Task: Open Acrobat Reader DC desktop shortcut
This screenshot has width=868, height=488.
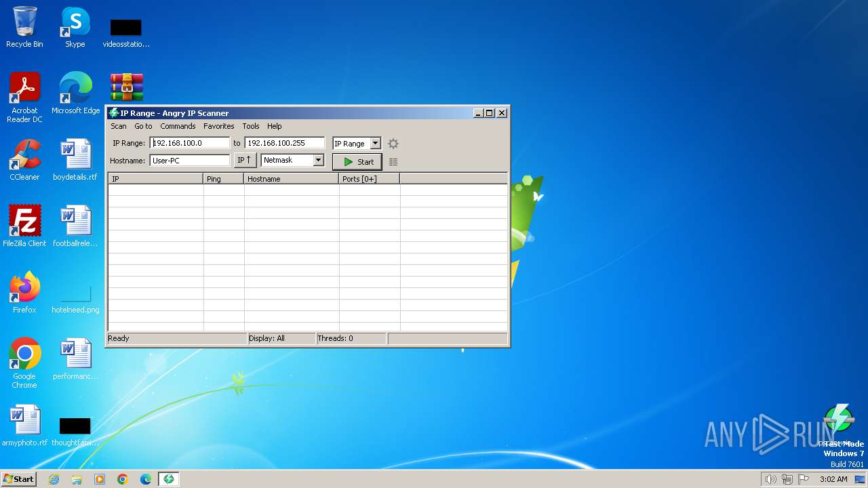Action: (x=24, y=98)
